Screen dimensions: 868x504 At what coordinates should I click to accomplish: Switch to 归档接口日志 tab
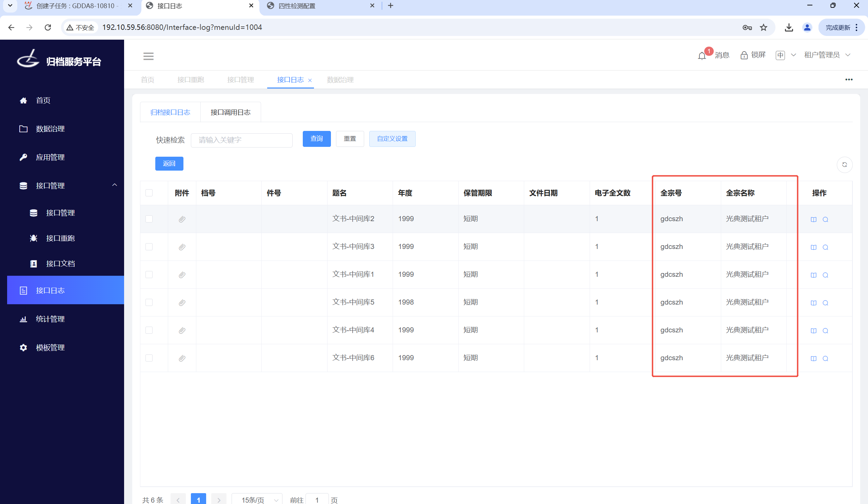click(170, 112)
